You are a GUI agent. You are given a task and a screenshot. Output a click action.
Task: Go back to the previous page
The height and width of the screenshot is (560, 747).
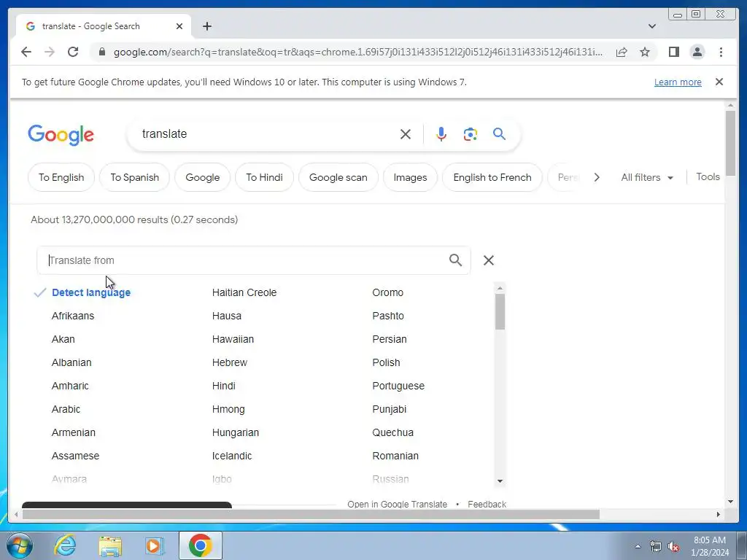[x=26, y=52]
